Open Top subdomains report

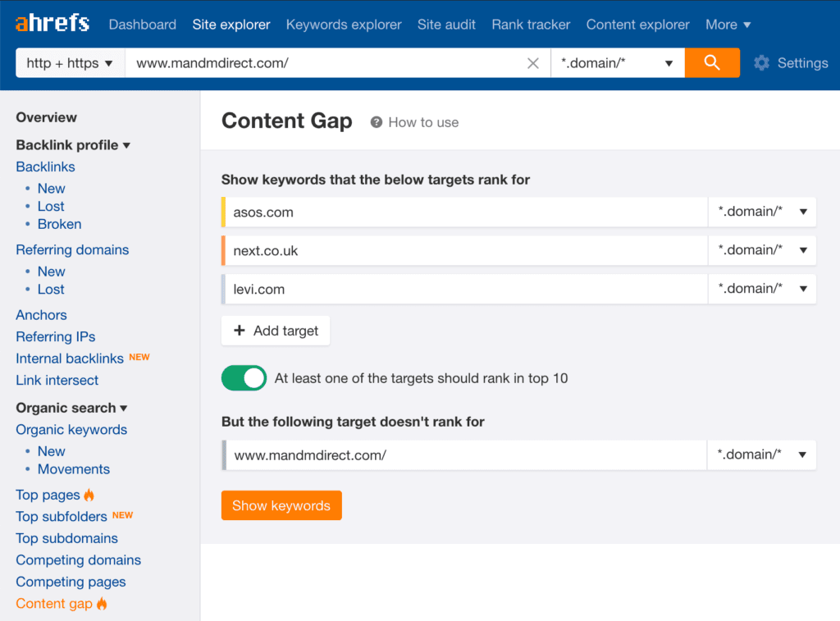pos(67,538)
